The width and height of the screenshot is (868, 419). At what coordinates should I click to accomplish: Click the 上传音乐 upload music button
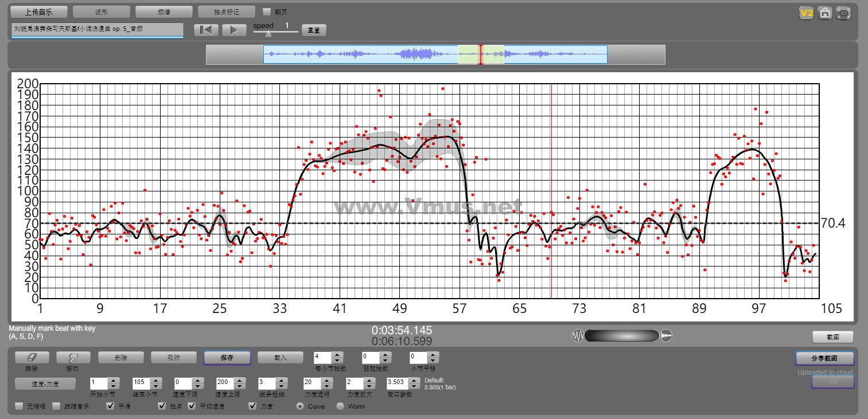click(39, 11)
